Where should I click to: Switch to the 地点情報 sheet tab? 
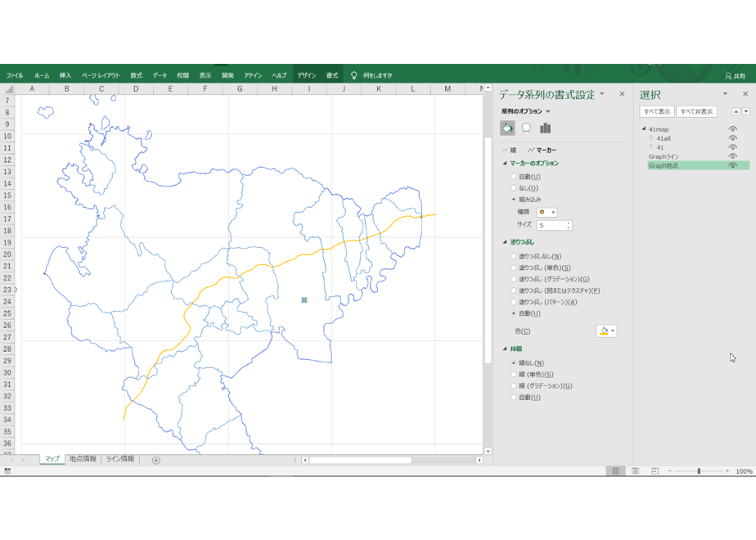pos(83,459)
